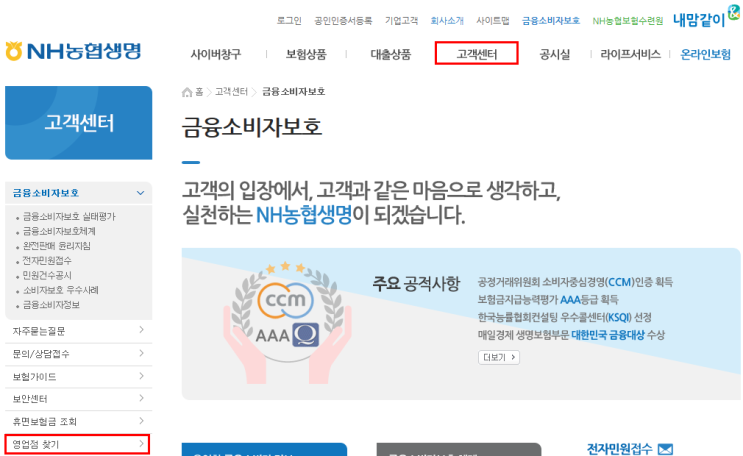Select 자주묻는질문 sidebar item
Screen dimensions: 743x456
[79, 331]
